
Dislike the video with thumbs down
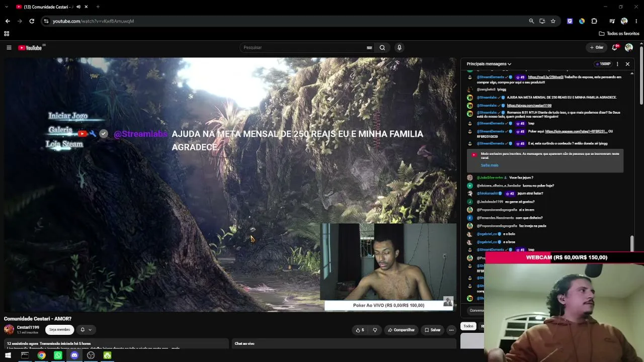coord(375,330)
